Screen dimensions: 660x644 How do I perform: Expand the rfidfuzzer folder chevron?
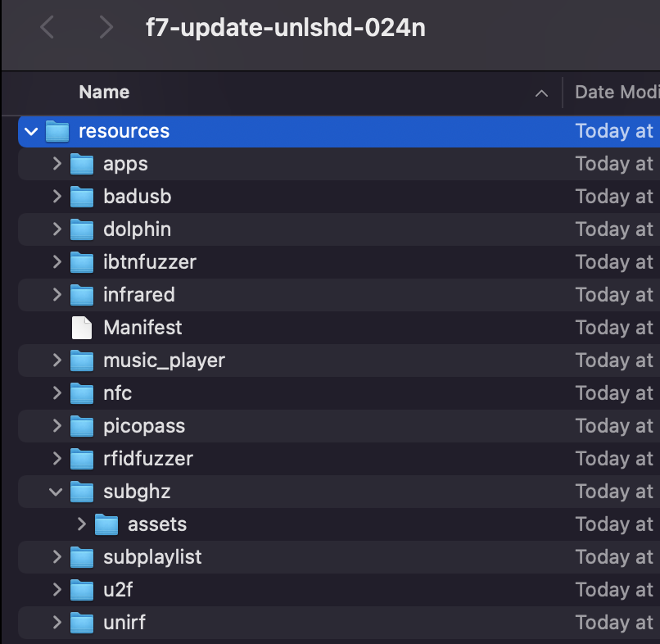56,459
